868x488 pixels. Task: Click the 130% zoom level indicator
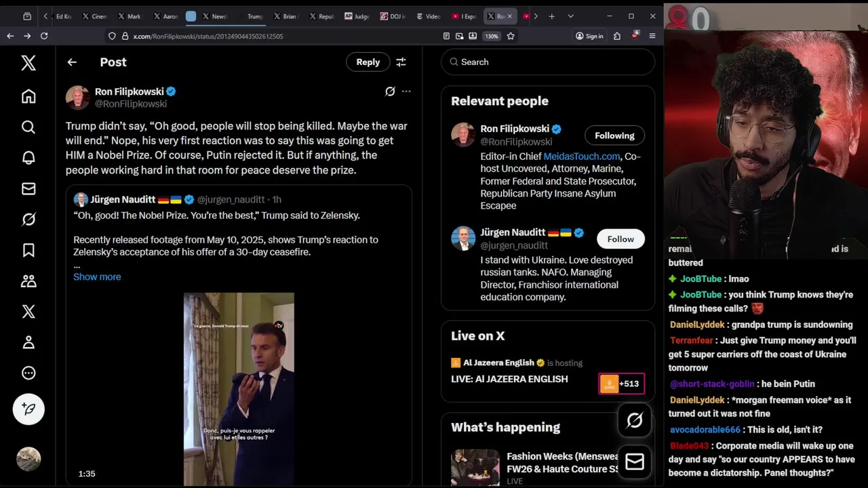(492, 36)
